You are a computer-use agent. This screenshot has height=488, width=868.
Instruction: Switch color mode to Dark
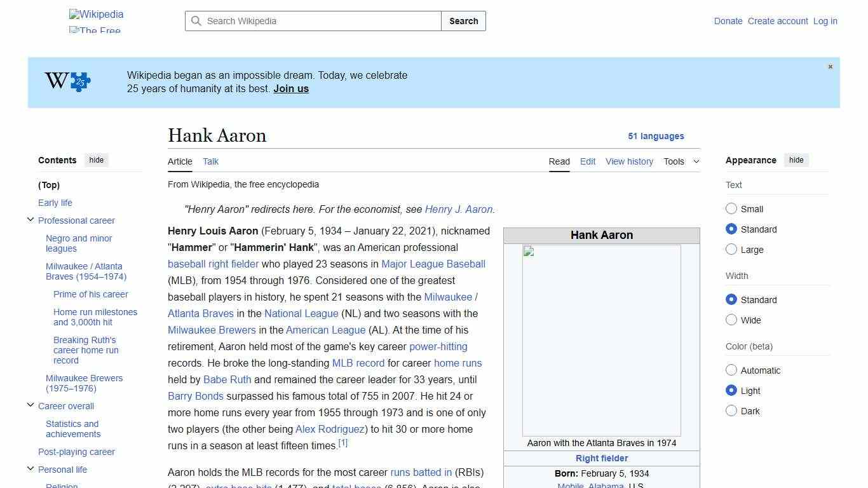[x=731, y=411]
